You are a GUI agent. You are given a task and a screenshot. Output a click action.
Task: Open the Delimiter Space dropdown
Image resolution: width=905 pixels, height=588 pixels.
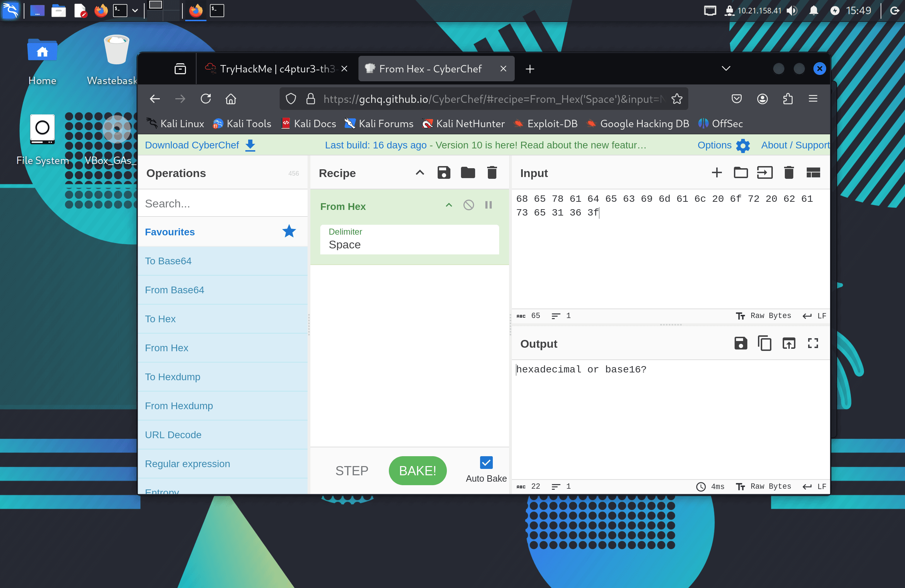(409, 240)
